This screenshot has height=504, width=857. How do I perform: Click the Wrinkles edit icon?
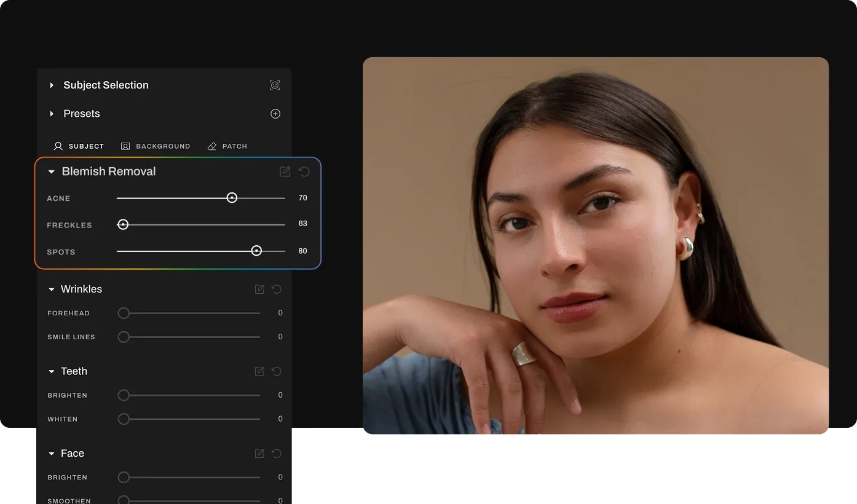pos(259,289)
